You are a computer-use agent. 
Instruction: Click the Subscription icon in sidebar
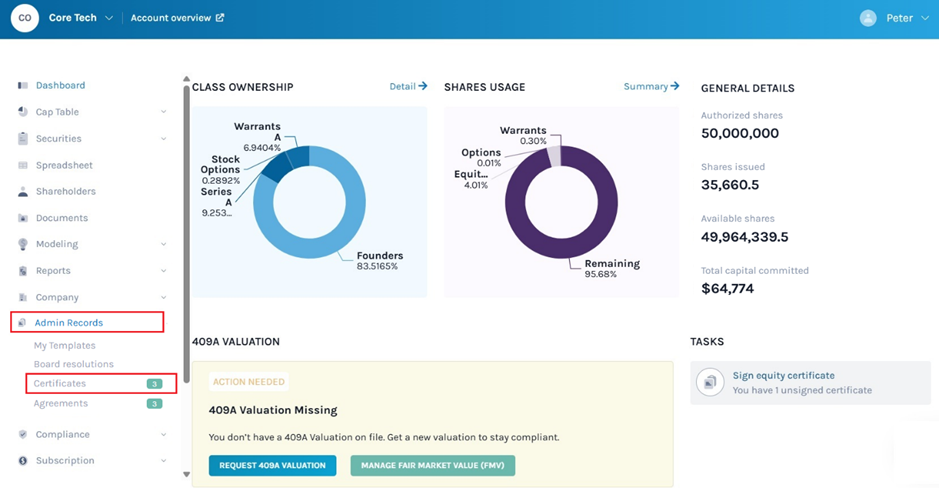23,461
